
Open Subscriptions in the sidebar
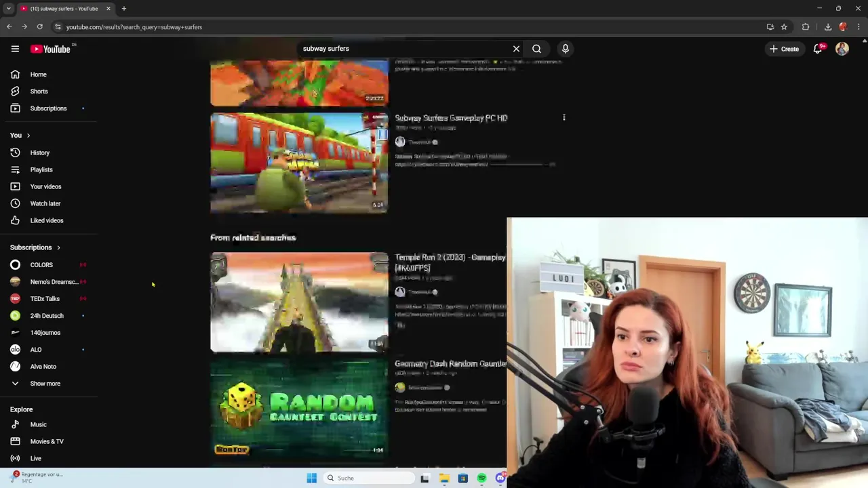(49, 108)
